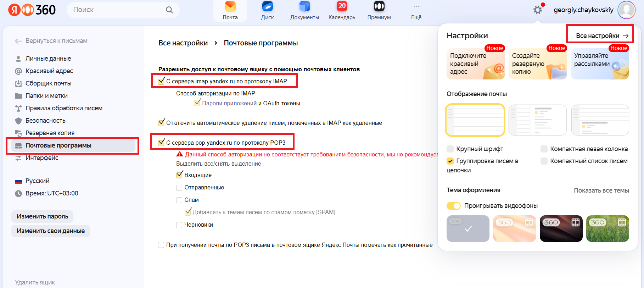Image resolution: width=644 pixels, height=288 pixels.
Task: Click the back arrow to return to letters
Action: tap(18, 41)
